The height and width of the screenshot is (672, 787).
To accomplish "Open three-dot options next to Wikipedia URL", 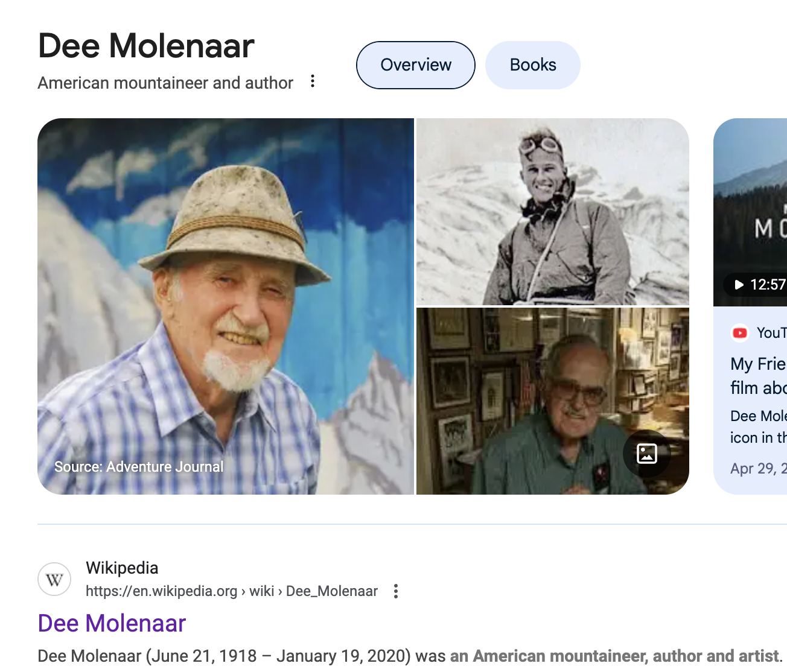I will point(396,591).
